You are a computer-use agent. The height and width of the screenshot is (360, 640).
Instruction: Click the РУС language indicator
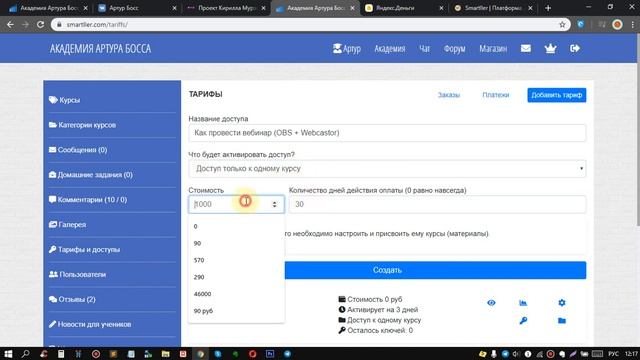pos(613,353)
